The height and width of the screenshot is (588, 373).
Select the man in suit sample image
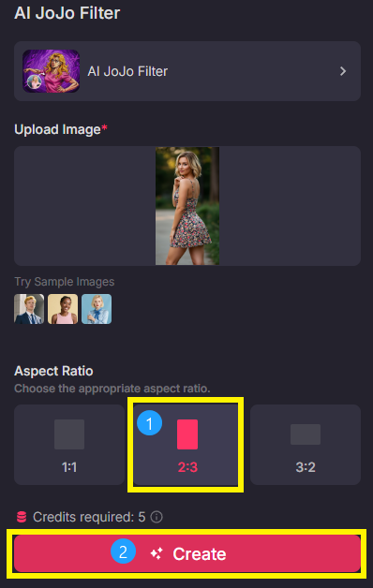29,309
